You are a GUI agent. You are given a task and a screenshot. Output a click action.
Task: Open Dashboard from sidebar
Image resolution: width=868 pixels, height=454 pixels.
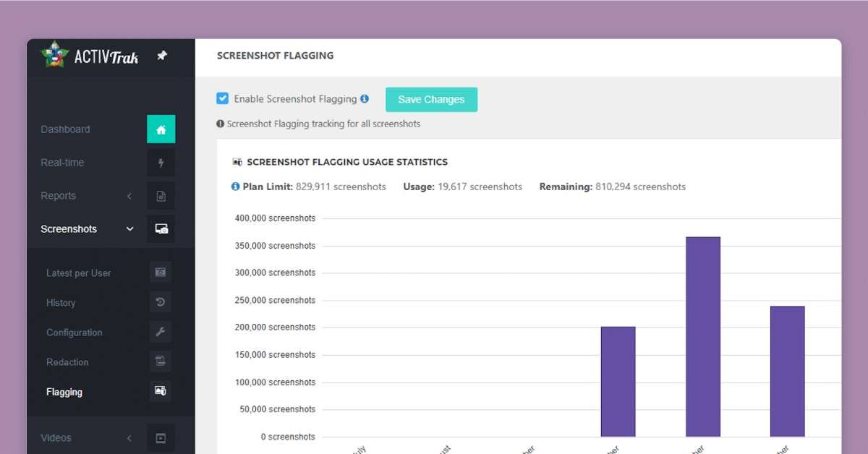pyautogui.click(x=65, y=129)
